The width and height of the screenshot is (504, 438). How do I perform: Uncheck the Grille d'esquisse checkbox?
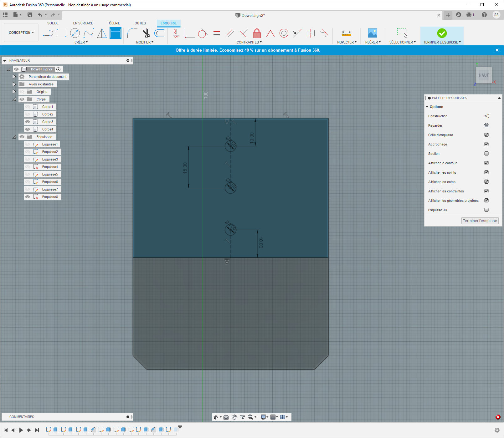(x=486, y=135)
